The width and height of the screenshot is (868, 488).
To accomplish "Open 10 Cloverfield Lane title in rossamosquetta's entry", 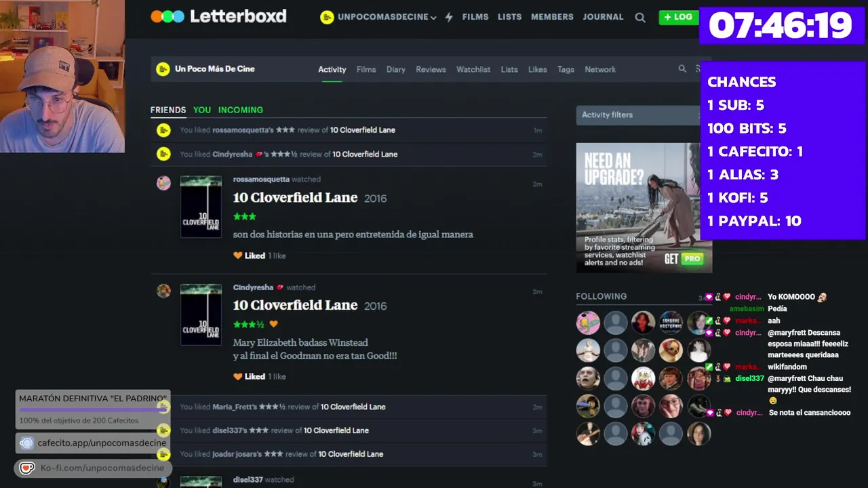I will [295, 198].
